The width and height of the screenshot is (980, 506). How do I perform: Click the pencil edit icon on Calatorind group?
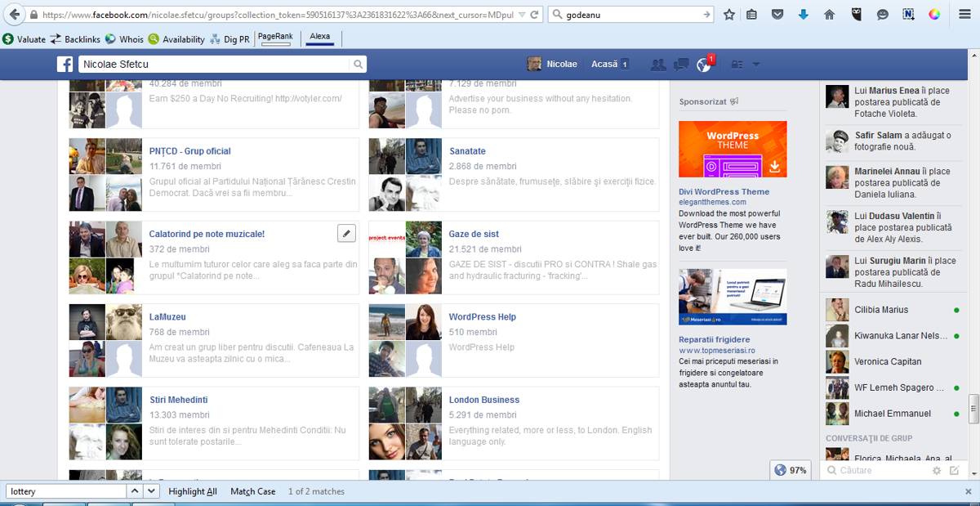pyautogui.click(x=347, y=234)
